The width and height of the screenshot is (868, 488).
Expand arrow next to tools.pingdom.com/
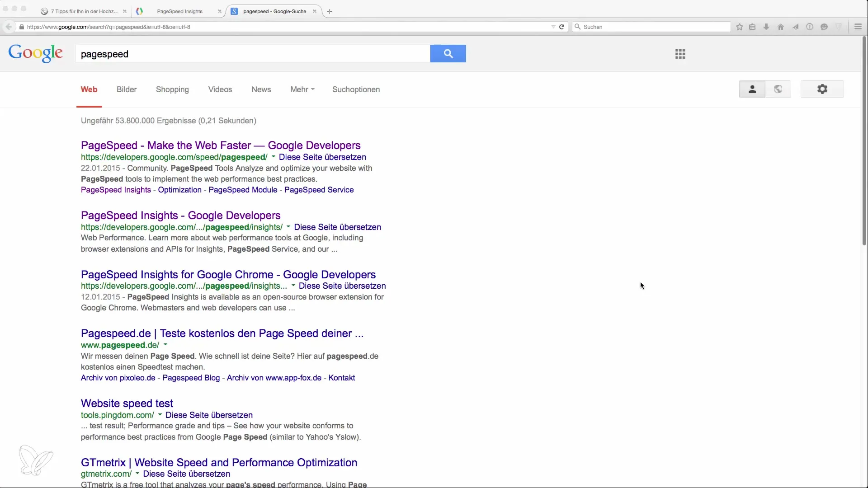pos(160,415)
